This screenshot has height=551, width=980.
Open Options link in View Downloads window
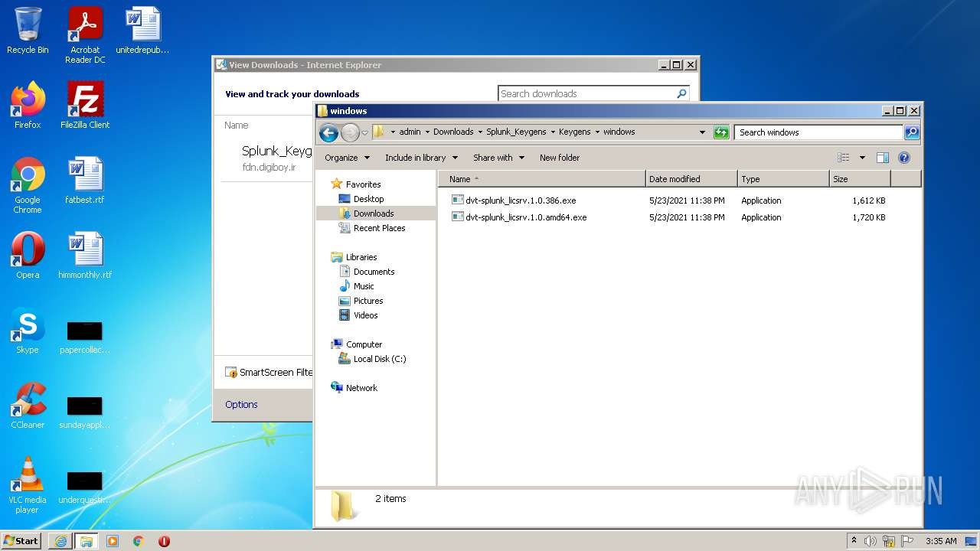241,405
